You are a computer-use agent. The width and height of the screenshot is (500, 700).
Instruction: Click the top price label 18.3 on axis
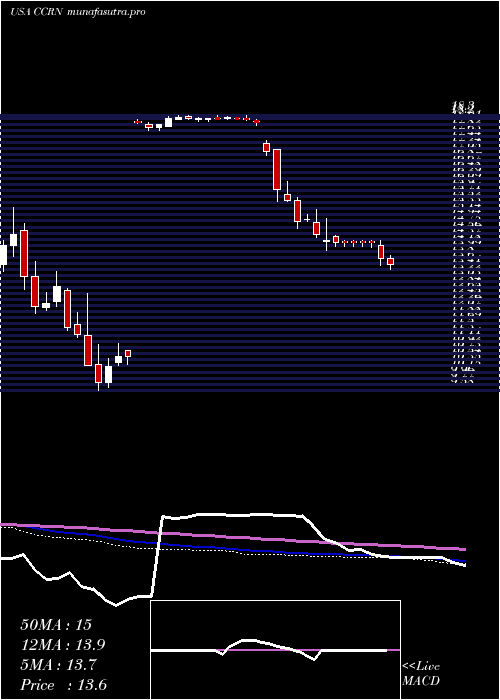pyautogui.click(x=462, y=106)
